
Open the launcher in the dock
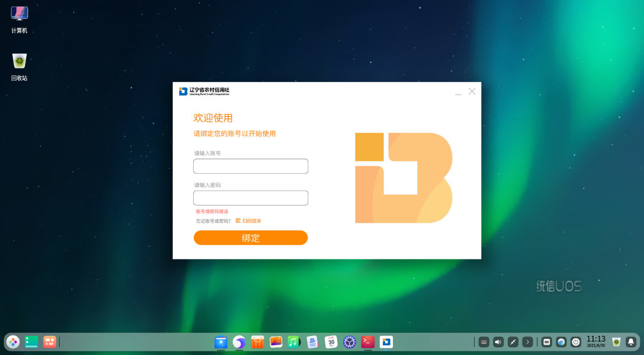click(13, 342)
